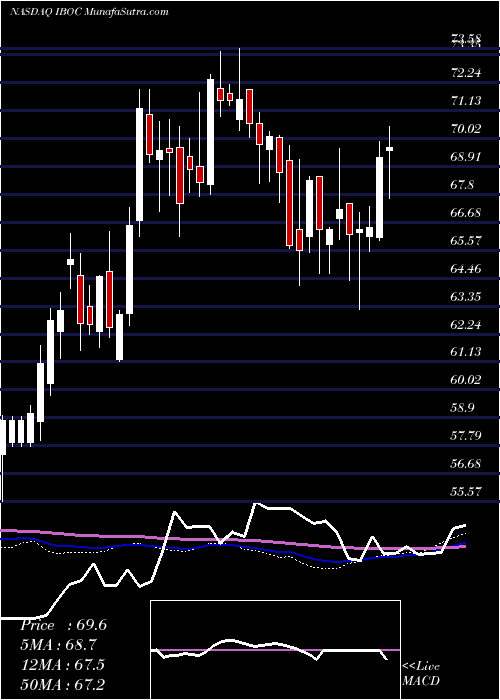The width and height of the screenshot is (500, 700).
Task: Click the Price : 69.6 readout
Action: coord(63,625)
